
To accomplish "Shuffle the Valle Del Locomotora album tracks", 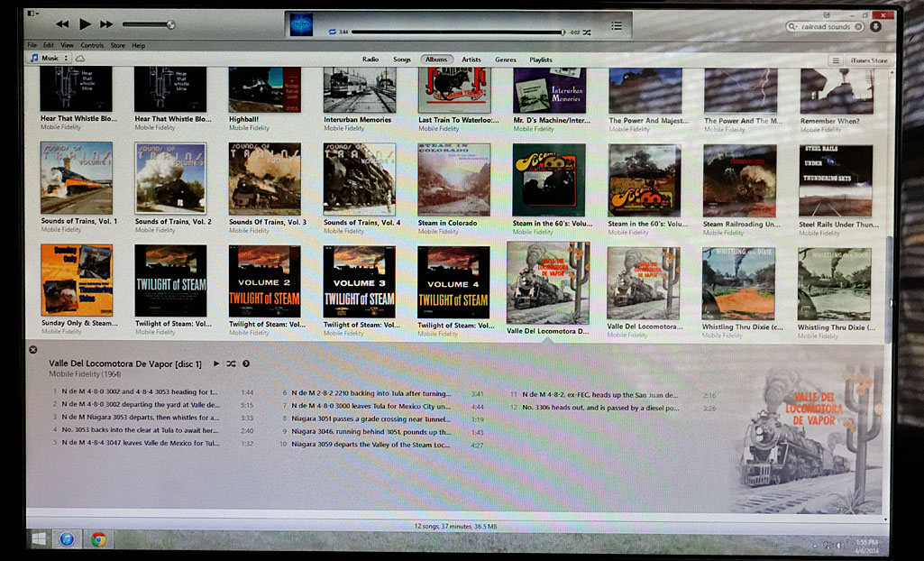I will pos(231,363).
